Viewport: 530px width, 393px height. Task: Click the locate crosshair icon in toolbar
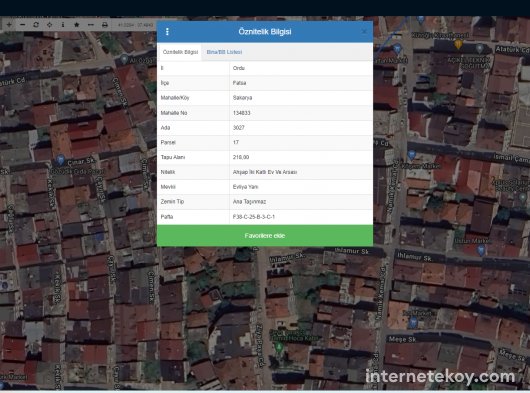49,25
